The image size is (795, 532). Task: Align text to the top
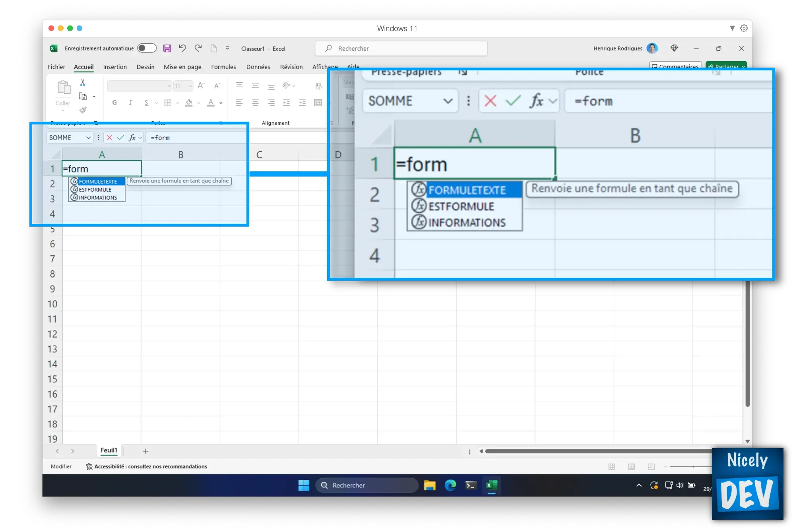[239, 85]
